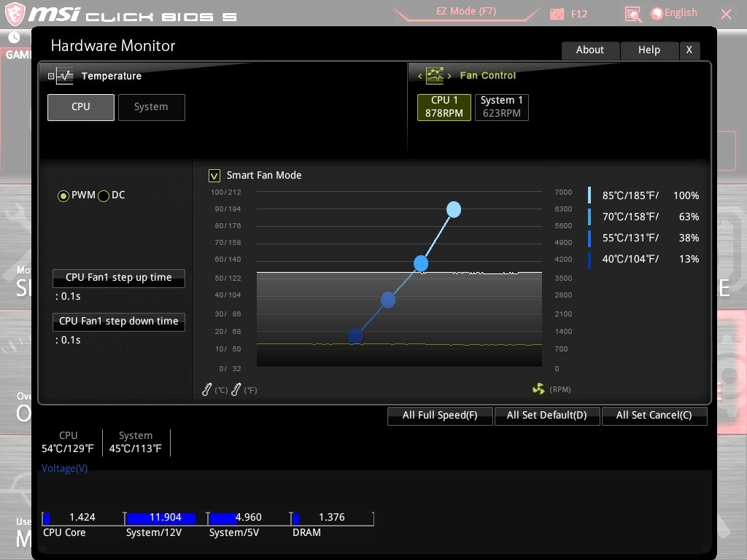
Task: Click the green fan RPM icon
Action: pos(538,389)
